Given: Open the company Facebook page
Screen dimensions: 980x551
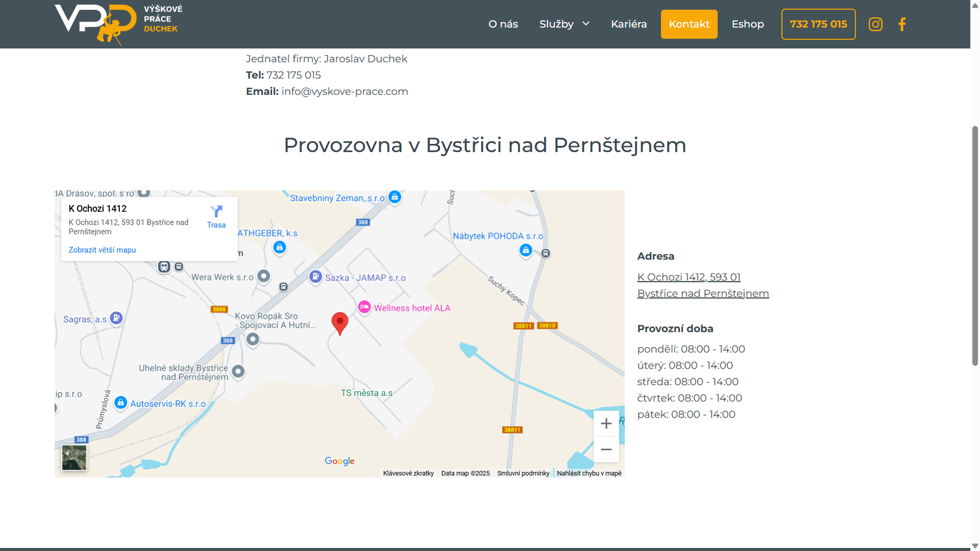Looking at the screenshot, I should [902, 24].
